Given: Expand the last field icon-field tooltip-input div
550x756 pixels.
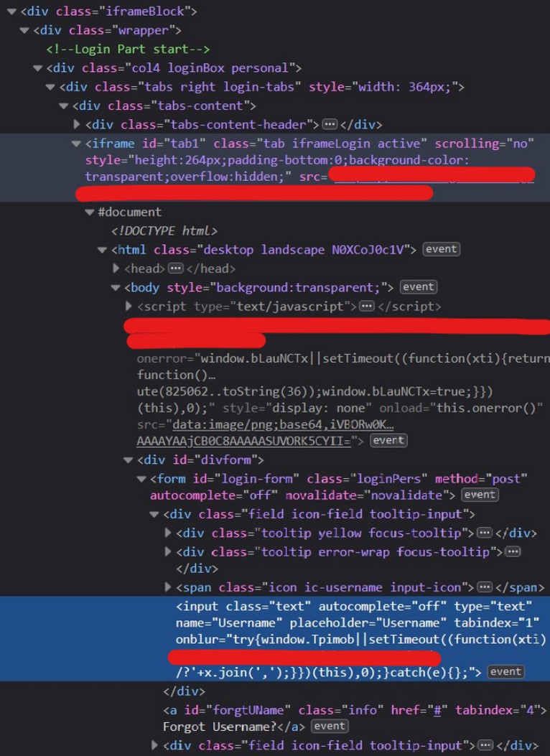Looking at the screenshot, I should [154, 745].
